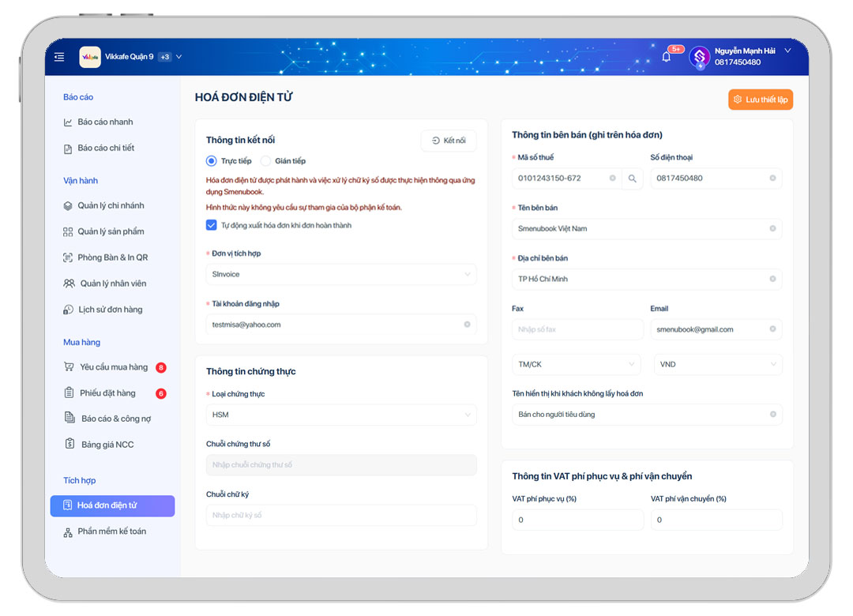
Task: Click the Lưu thiết lập button
Action: pyautogui.click(x=761, y=100)
